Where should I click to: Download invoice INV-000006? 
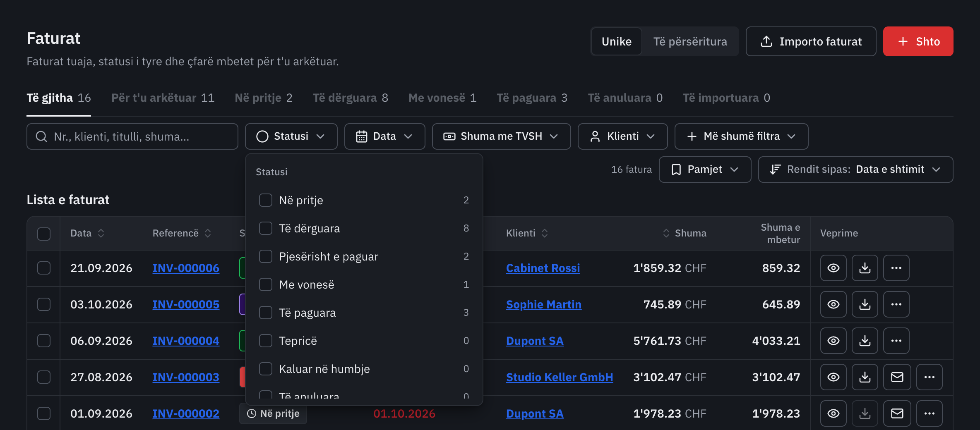point(865,268)
